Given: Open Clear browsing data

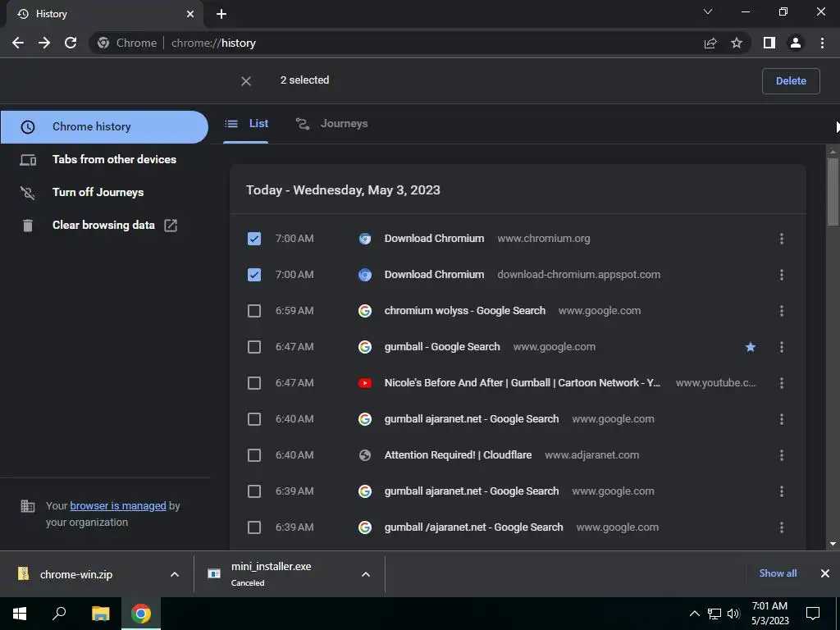Looking at the screenshot, I should [104, 226].
